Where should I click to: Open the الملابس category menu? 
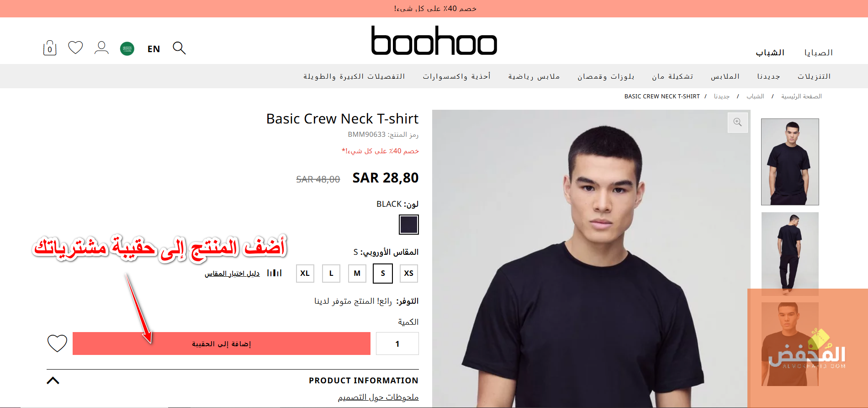point(725,76)
